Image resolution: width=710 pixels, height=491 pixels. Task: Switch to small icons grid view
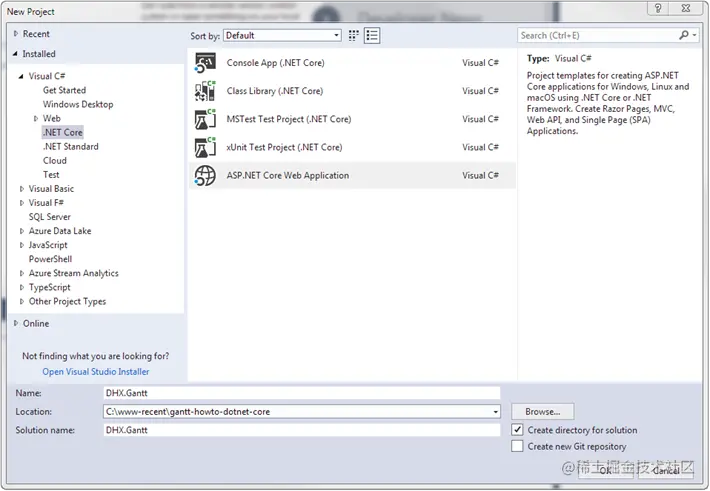click(x=354, y=35)
